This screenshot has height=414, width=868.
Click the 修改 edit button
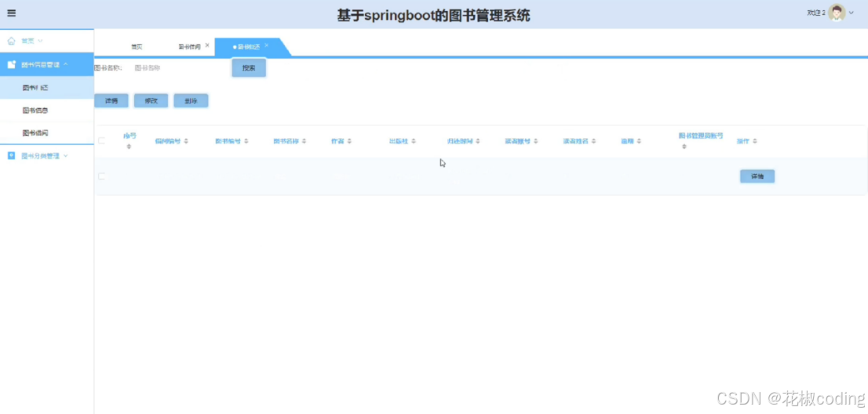[x=151, y=100]
